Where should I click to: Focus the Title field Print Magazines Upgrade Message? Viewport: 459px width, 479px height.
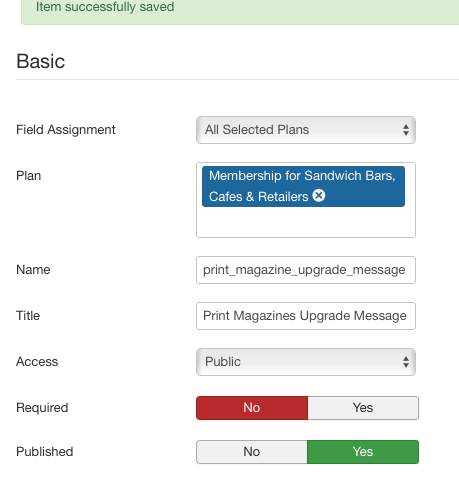tap(306, 316)
